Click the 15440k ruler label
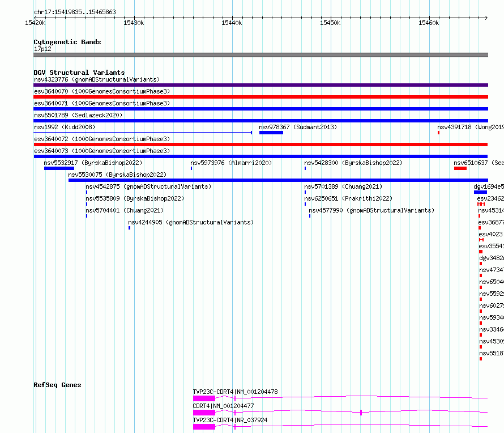The image size is (504, 433). [232, 23]
